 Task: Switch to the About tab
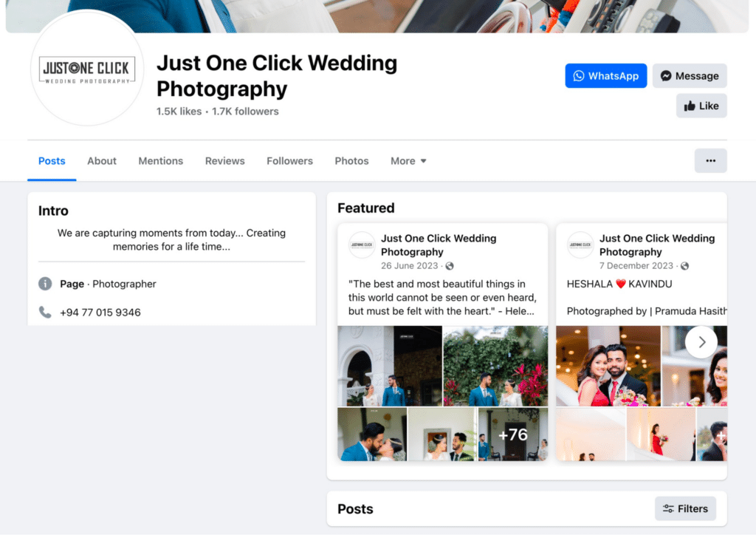pyautogui.click(x=102, y=160)
